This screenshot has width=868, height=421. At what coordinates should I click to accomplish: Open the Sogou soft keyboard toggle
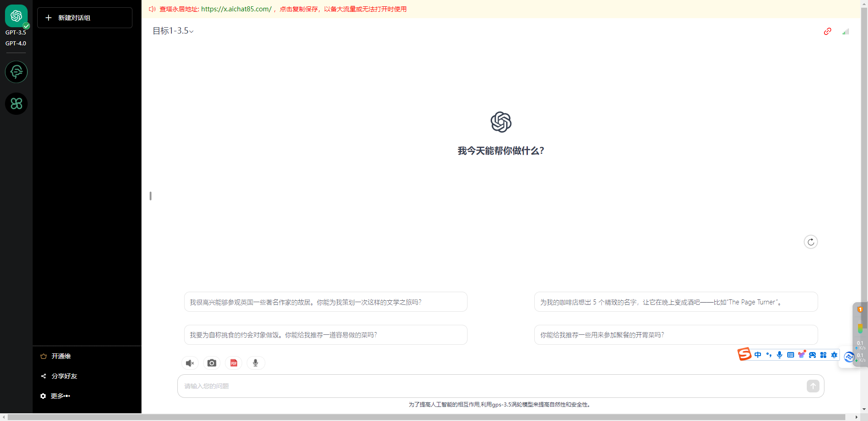click(791, 355)
